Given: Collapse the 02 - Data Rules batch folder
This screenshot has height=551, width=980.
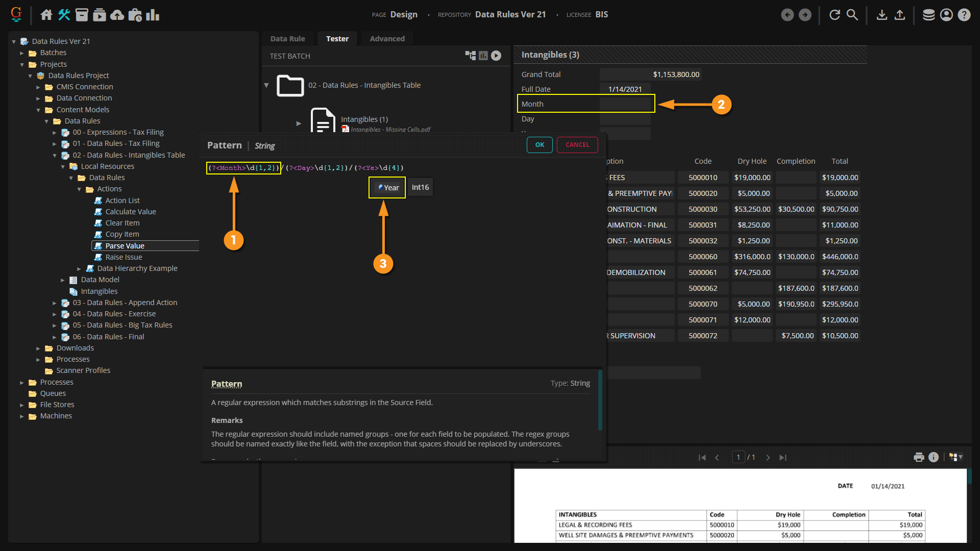Looking at the screenshot, I should [266, 85].
